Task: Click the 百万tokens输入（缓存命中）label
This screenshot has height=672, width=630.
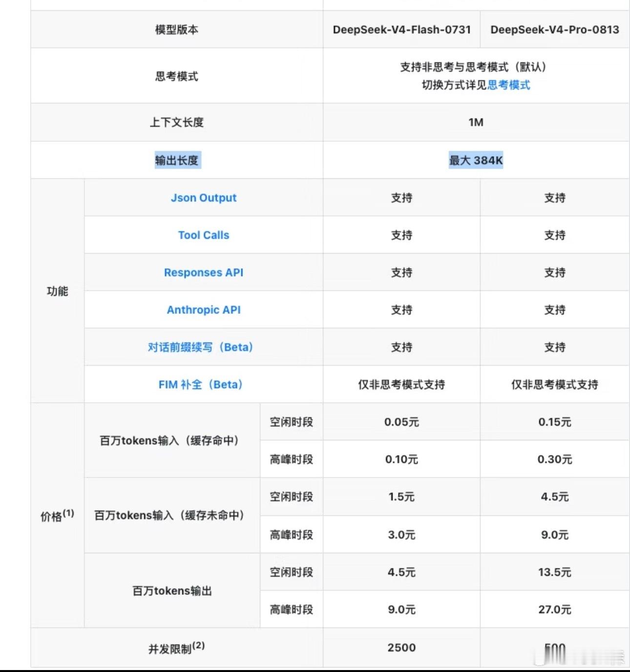Action: [x=169, y=441]
